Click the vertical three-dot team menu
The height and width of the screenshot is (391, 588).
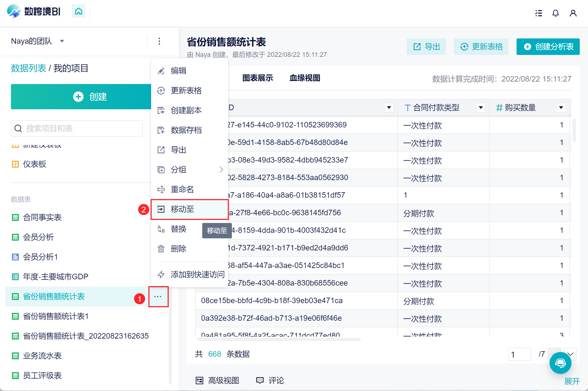159,41
